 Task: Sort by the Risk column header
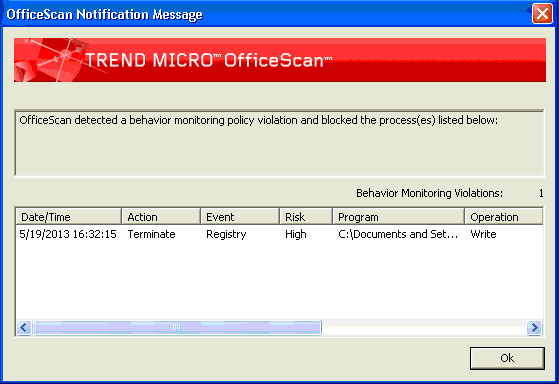pyautogui.click(x=306, y=217)
